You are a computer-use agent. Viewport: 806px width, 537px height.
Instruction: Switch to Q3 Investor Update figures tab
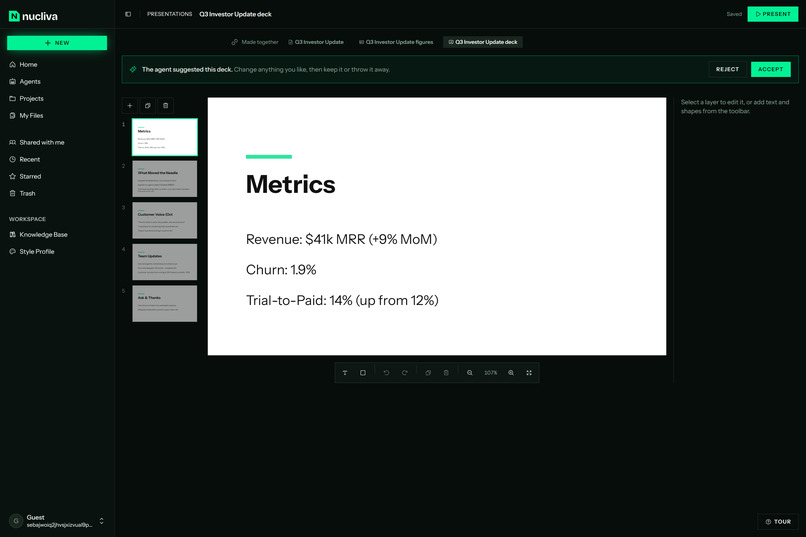pos(396,42)
